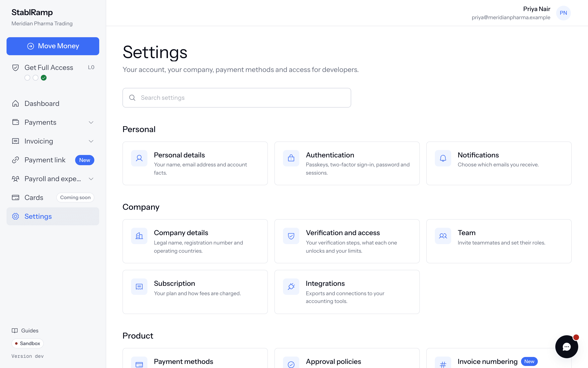Click the Cards sidebar icon
588x368 pixels.
tap(16, 198)
